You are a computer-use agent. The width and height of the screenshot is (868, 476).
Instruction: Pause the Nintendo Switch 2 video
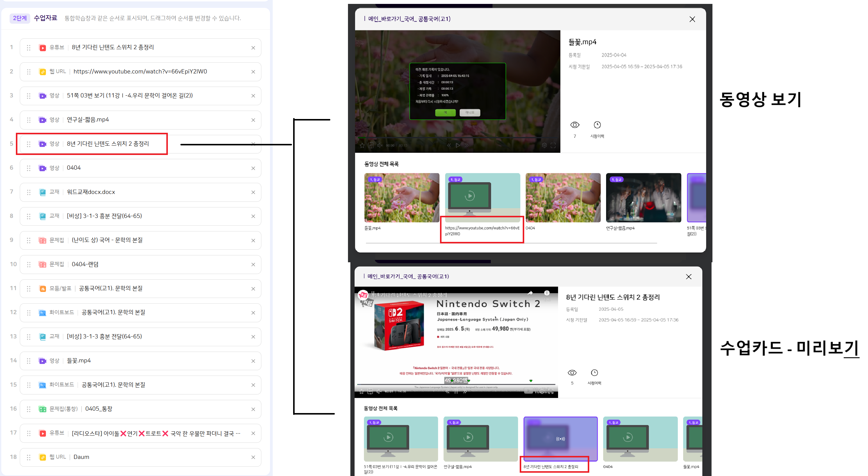pos(456,391)
